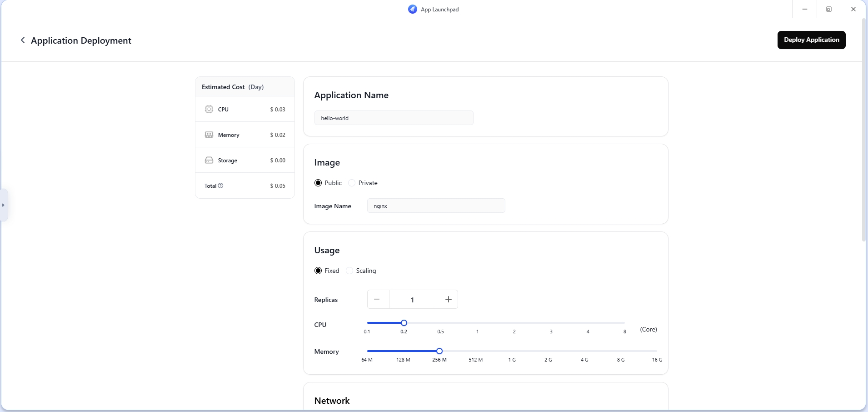Click the Application Name input field
The height and width of the screenshot is (412, 868).
pyautogui.click(x=394, y=118)
